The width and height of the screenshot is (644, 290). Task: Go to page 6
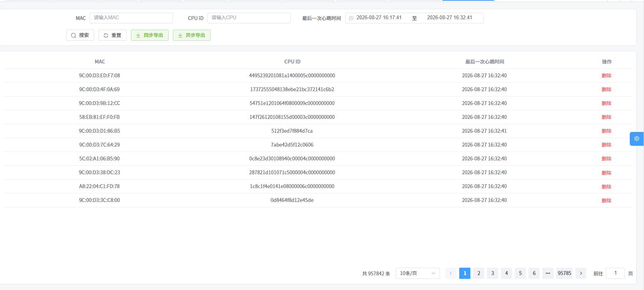[x=534, y=273]
